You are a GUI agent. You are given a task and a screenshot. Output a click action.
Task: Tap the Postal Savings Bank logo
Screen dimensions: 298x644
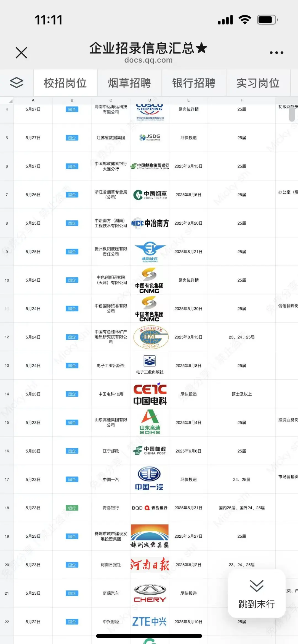[x=150, y=166]
